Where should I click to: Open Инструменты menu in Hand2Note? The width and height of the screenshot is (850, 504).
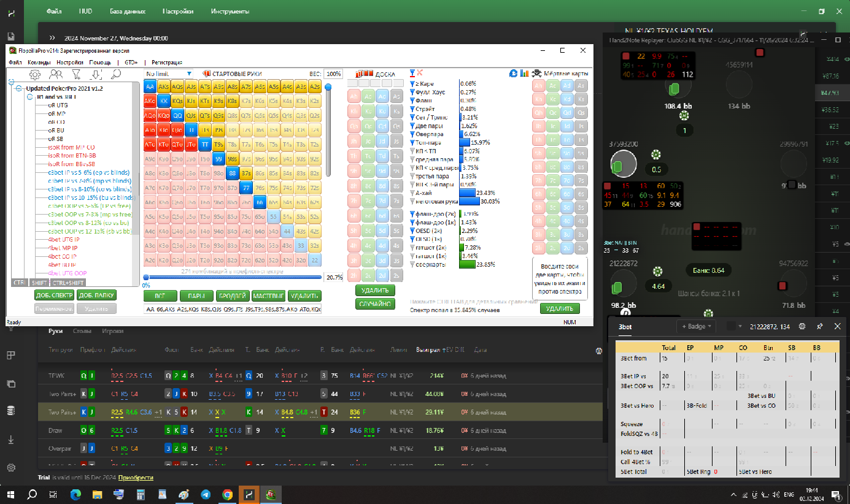[230, 11]
